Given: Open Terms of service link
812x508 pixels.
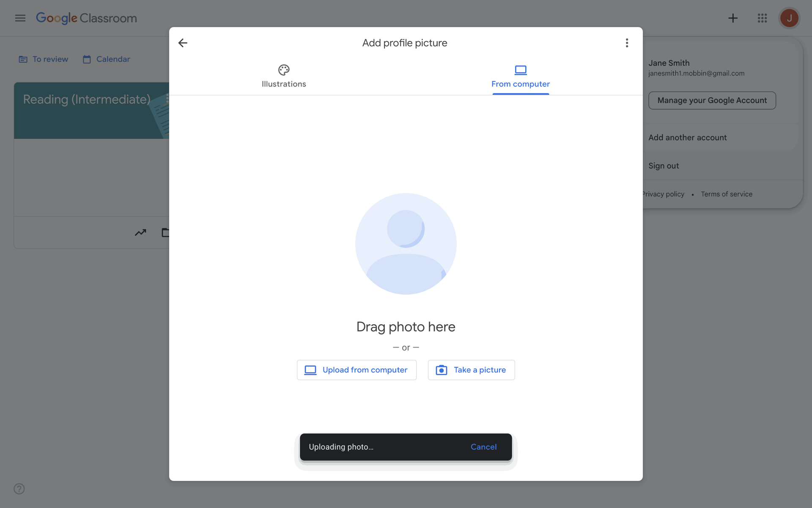Looking at the screenshot, I should (x=727, y=194).
